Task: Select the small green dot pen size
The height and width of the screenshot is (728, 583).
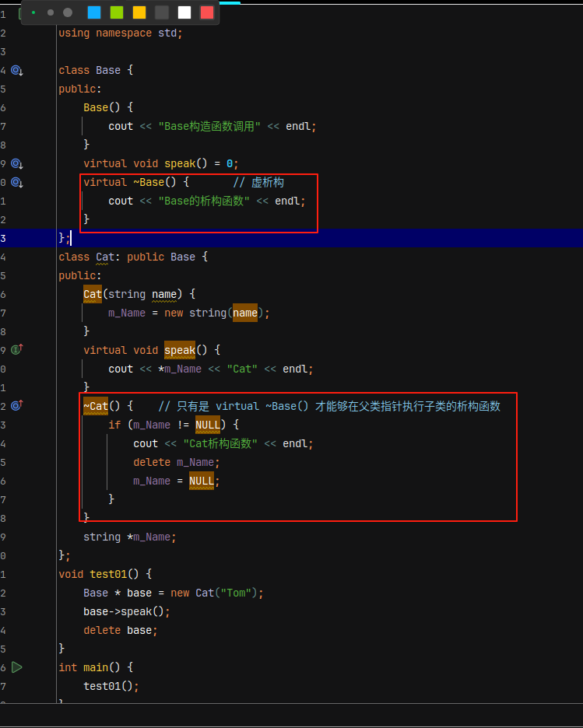Action: point(33,12)
